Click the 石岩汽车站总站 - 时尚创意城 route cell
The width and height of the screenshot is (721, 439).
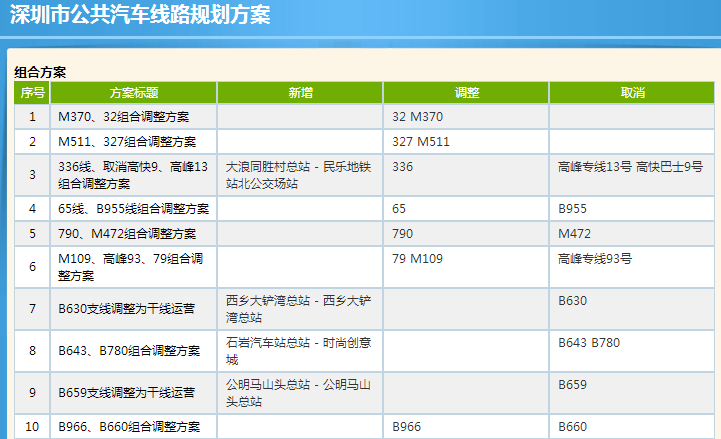[298, 351]
